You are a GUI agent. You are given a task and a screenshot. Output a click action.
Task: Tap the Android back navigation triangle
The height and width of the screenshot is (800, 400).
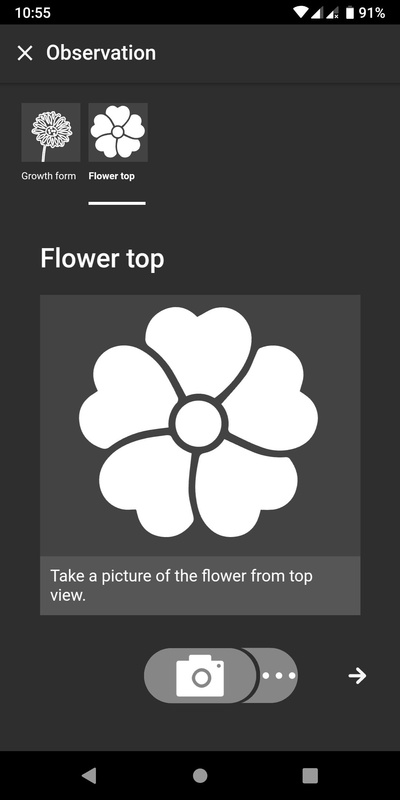tap(89, 776)
